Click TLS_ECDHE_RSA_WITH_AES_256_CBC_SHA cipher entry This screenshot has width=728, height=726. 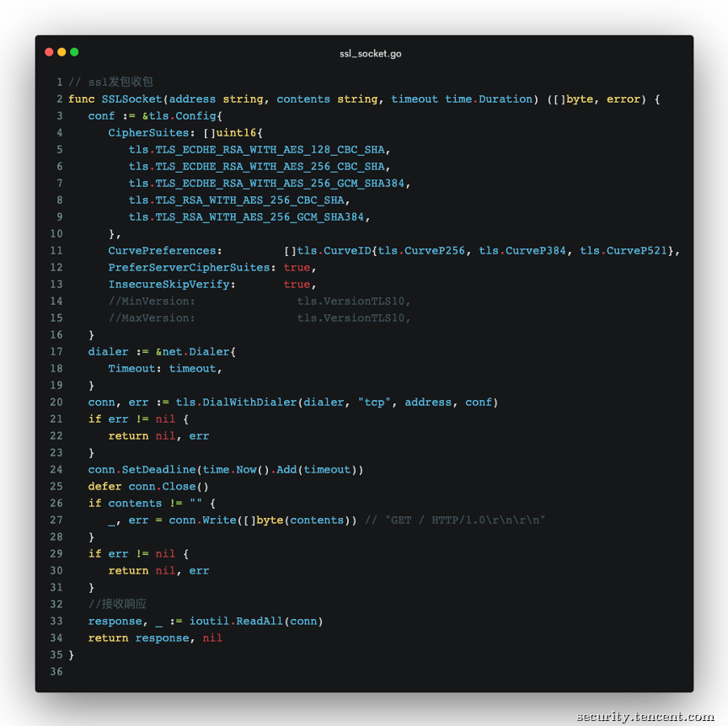click(x=257, y=166)
